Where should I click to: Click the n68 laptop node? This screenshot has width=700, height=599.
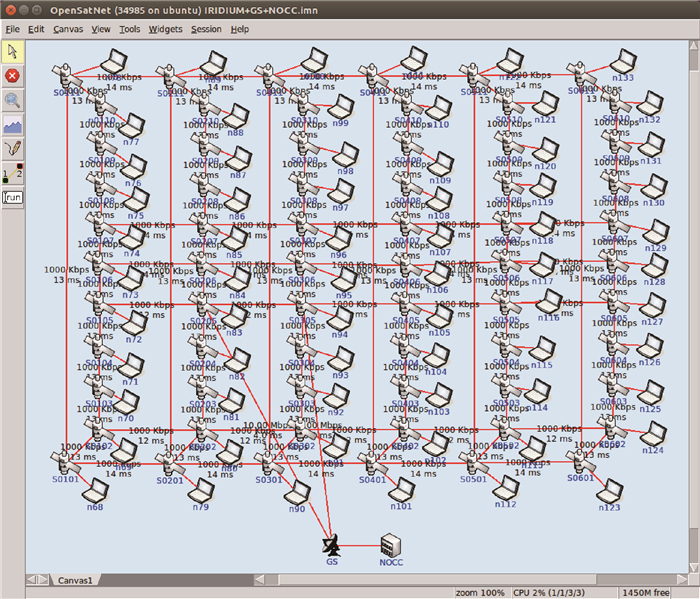pos(96,490)
